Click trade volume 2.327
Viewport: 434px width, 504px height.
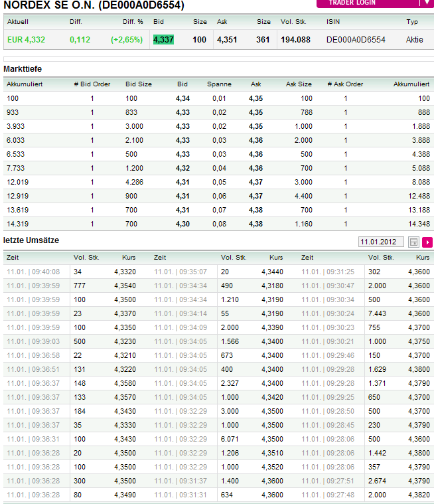coord(230,383)
